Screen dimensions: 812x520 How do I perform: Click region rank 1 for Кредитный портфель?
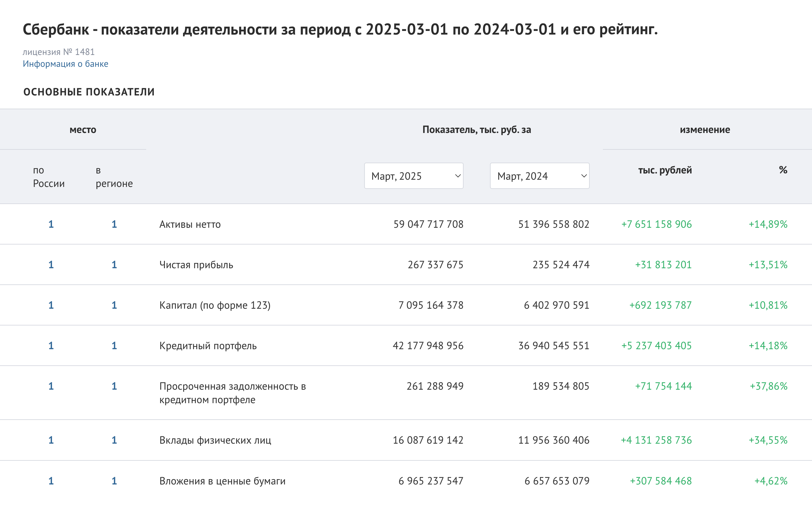pos(114,346)
